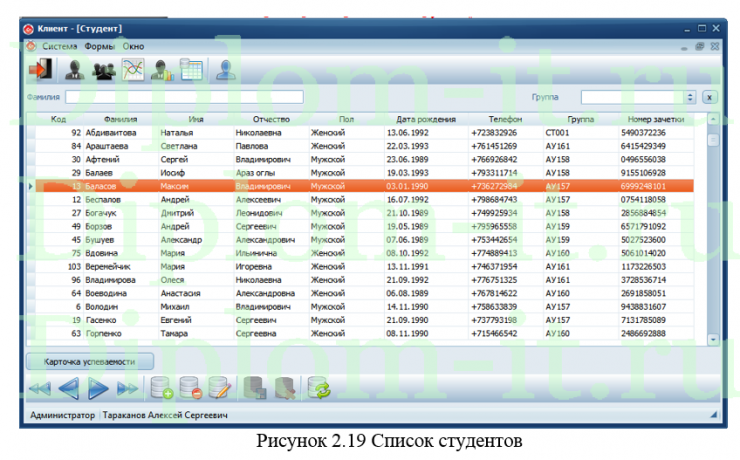Click the delete record database icon
The width and height of the screenshot is (740, 460).
click(190, 389)
